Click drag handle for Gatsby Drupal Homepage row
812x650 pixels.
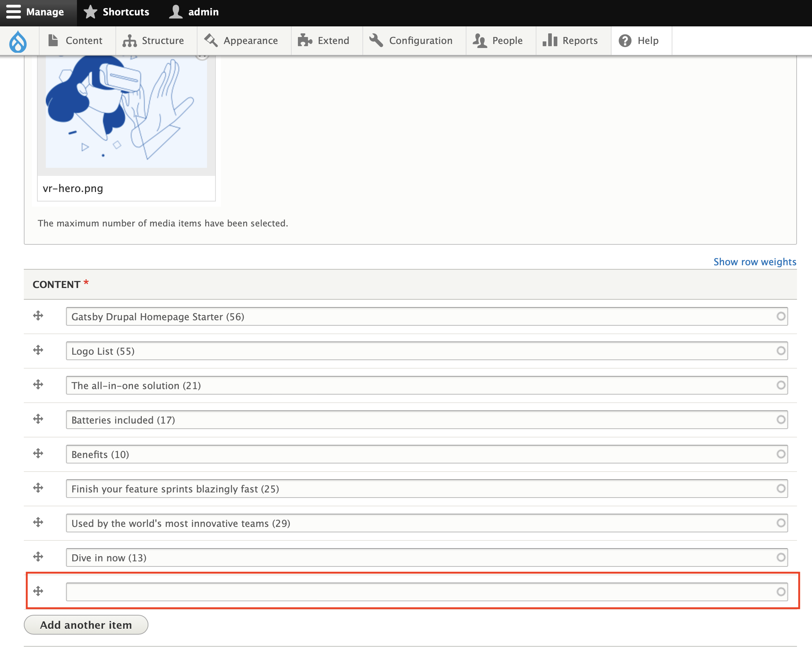coord(38,315)
